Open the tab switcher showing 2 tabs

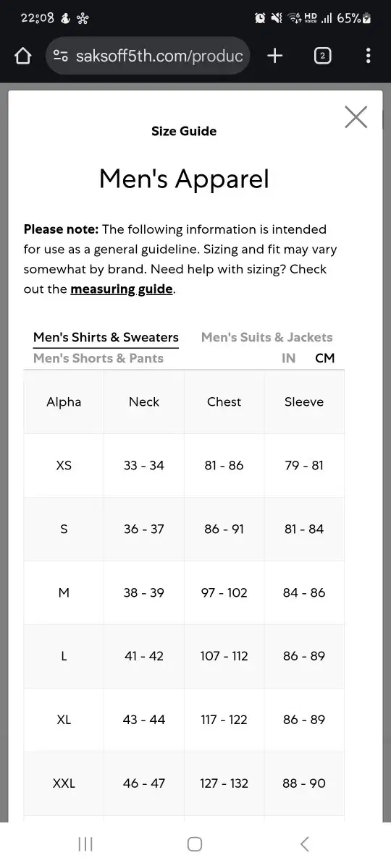click(x=322, y=56)
